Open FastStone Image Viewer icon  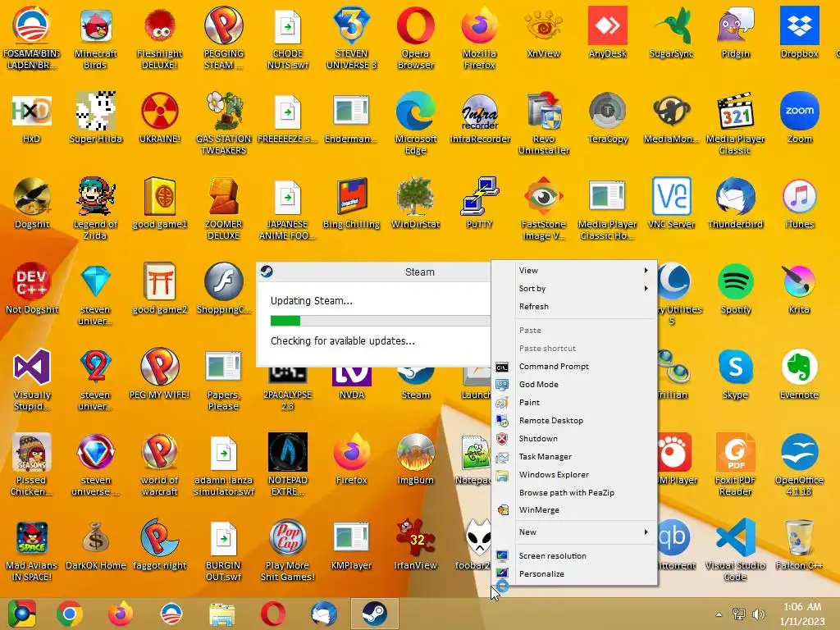[x=544, y=209]
